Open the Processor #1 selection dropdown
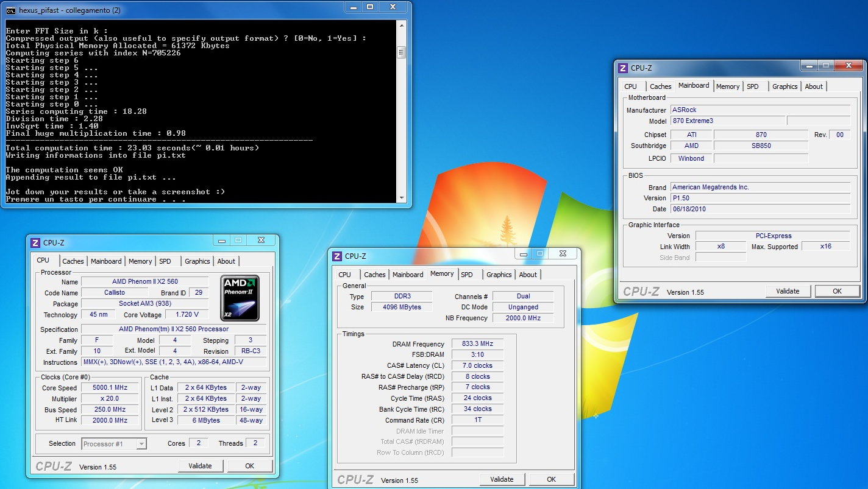This screenshot has width=868, height=489. point(141,444)
